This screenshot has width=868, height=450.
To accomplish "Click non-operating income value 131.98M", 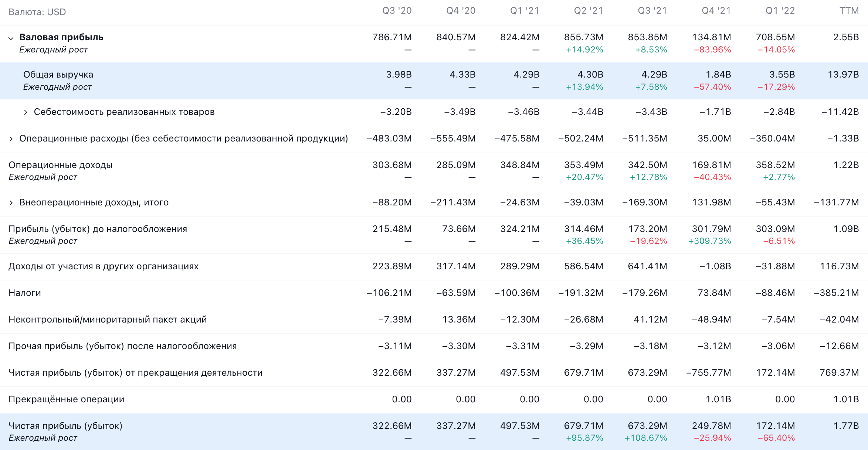I will click(x=712, y=202).
